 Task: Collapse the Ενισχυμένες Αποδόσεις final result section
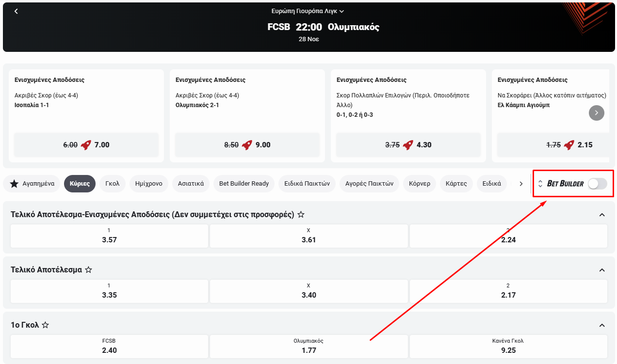(602, 215)
